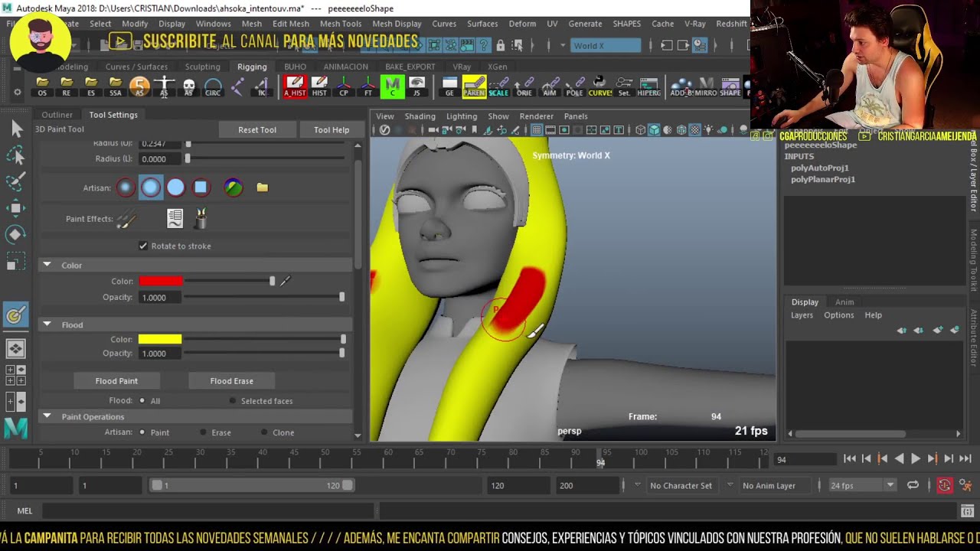
Task: Click the ES folder shelf icon
Action: (91, 86)
